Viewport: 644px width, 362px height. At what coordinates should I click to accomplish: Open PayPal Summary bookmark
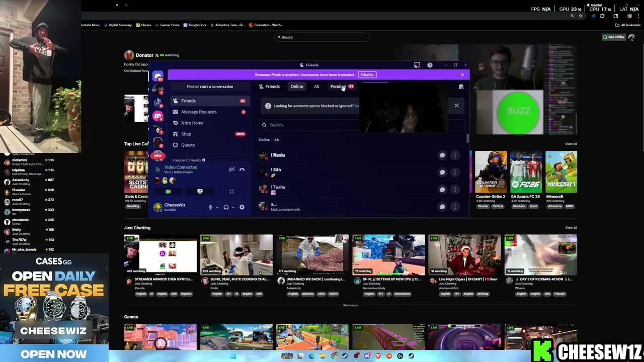click(118, 25)
